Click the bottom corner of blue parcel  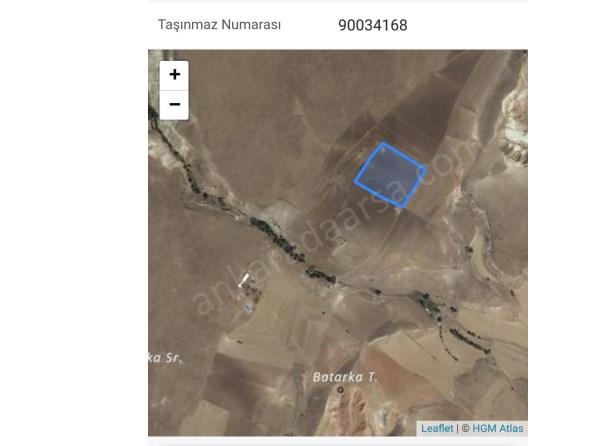pos(402,207)
